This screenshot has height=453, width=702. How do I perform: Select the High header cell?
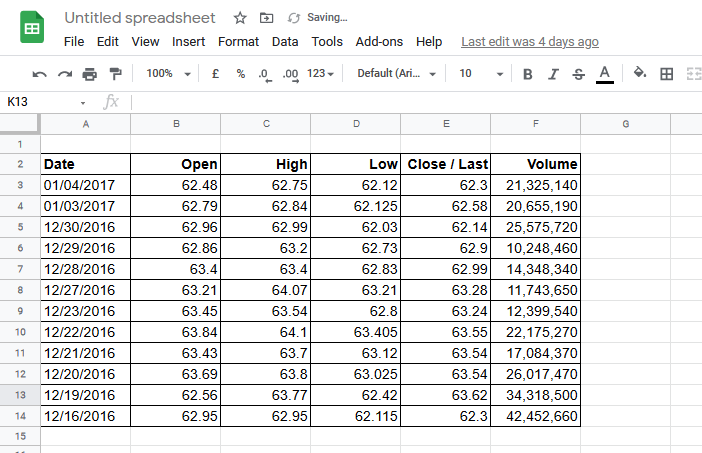pos(265,164)
